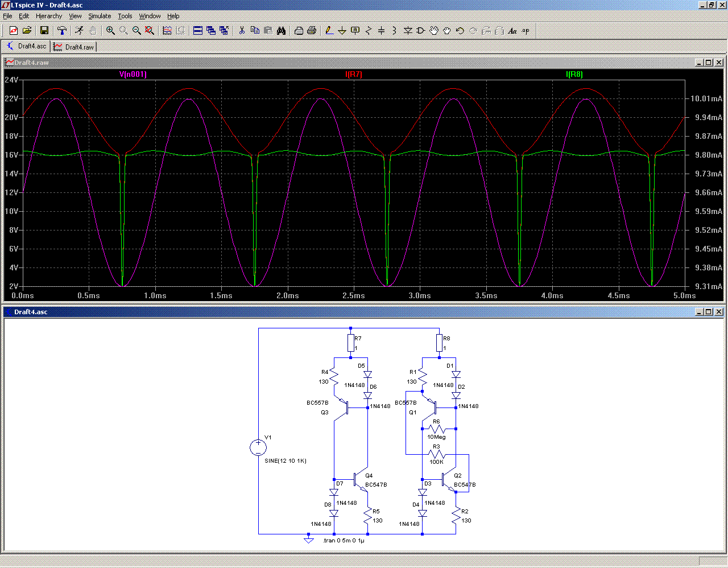Click the .tran 0 5m directive text
This screenshot has width=728, height=568.
point(344,541)
